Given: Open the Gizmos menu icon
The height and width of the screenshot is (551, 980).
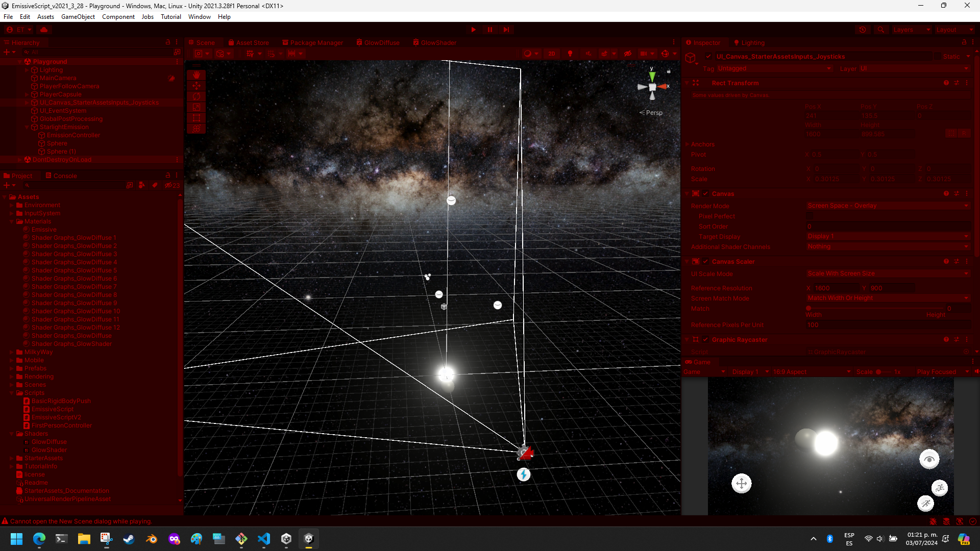Looking at the screenshot, I should pyautogui.click(x=665, y=54).
